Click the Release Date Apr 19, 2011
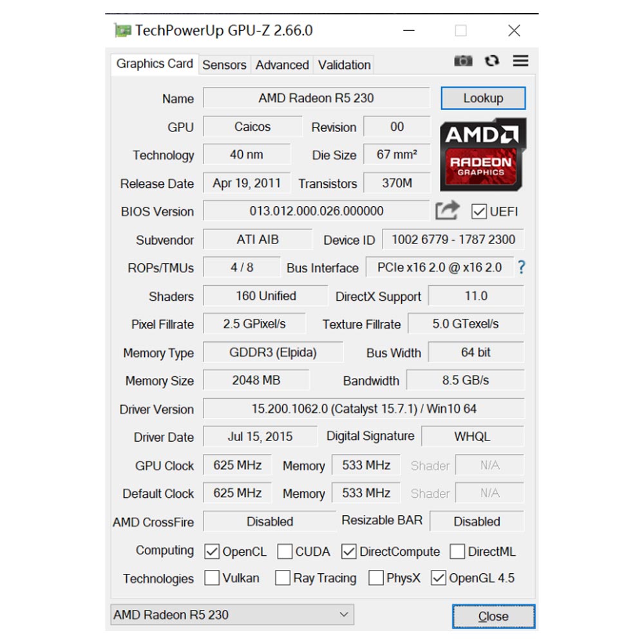The height and width of the screenshot is (644, 644). pos(247,183)
